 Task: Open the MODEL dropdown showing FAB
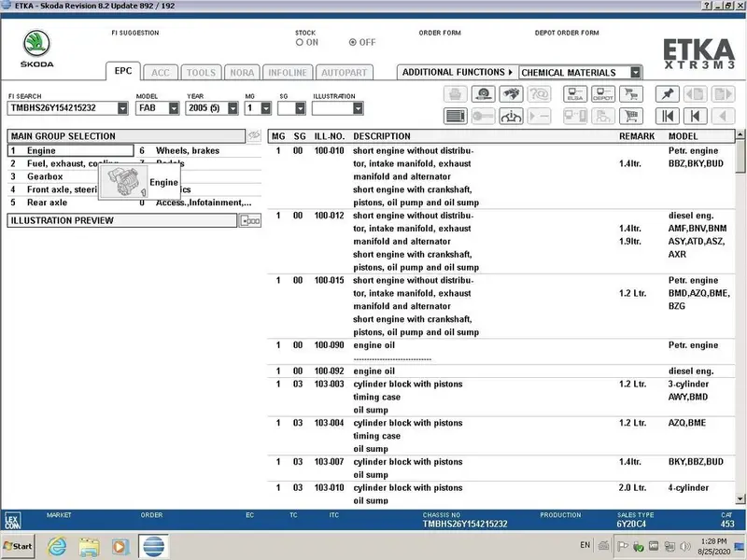click(x=174, y=108)
